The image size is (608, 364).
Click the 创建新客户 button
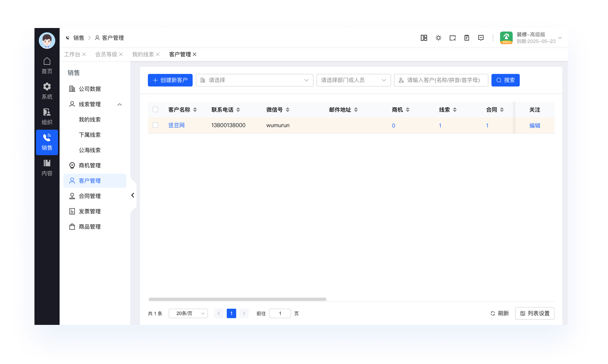click(x=170, y=80)
